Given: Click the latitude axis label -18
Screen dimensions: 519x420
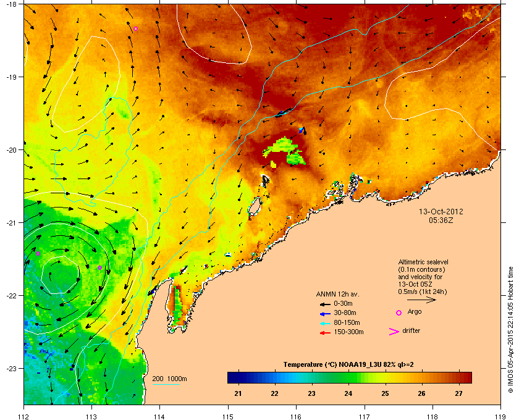Looking at the screenshot, I should 11,4.
